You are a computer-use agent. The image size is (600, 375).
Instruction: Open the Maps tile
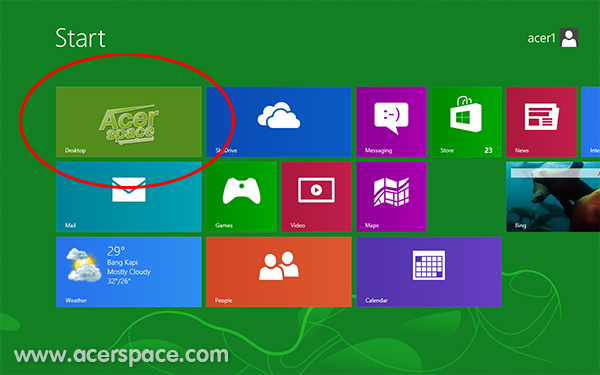point(391,197)
